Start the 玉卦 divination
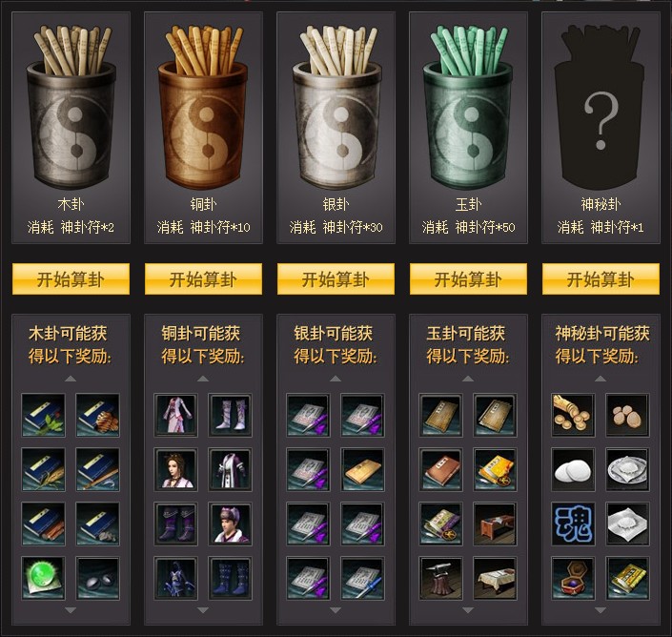The width and height of the screenshot is (672, 637). point(468,279)
